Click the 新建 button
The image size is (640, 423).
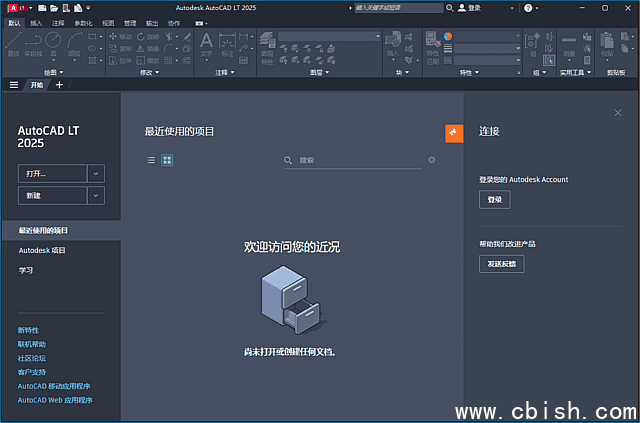(52, 196)
